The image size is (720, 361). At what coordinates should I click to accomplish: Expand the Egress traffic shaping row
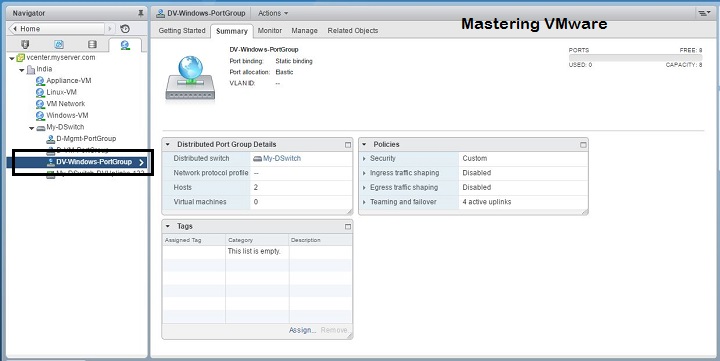(x=365, y=187)
